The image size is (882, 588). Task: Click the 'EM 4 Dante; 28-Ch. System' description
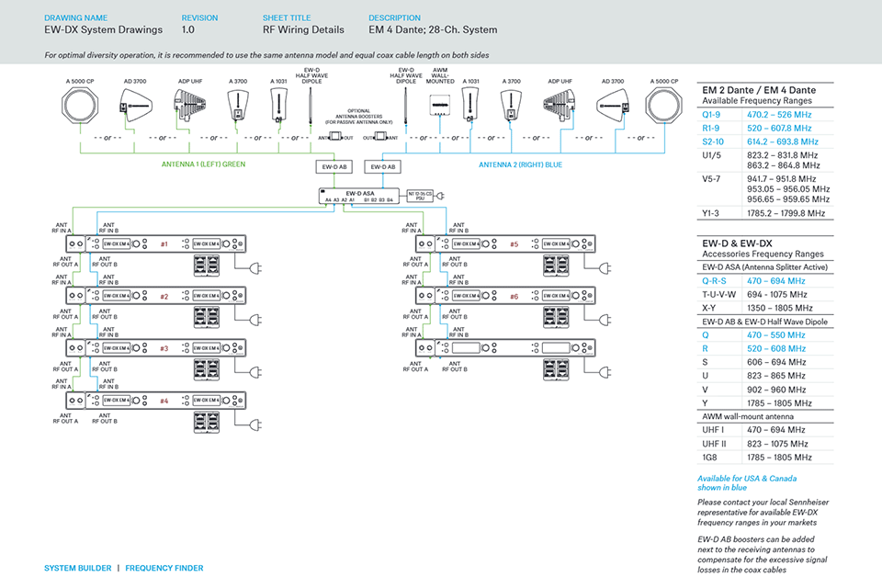coord(433,29)
